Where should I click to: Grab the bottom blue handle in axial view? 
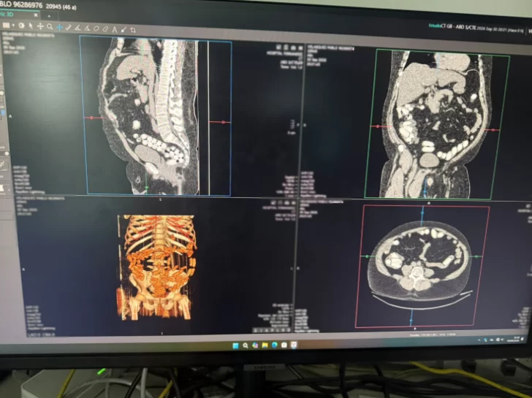click(x=411, y=320)
